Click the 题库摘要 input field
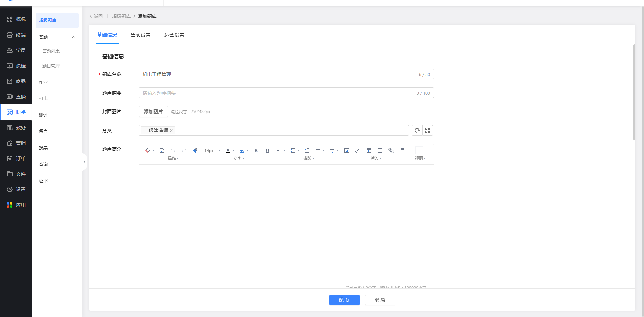 point(279,93)
